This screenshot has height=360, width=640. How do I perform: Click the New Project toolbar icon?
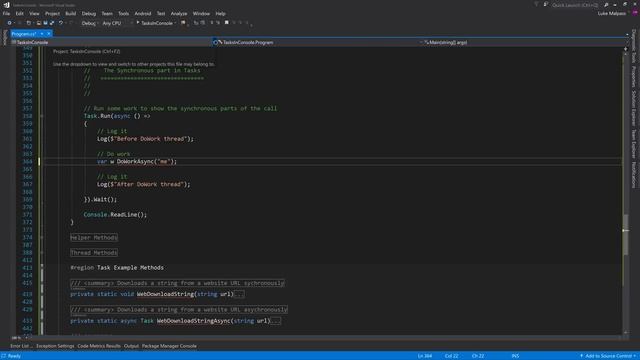point(29,23)
